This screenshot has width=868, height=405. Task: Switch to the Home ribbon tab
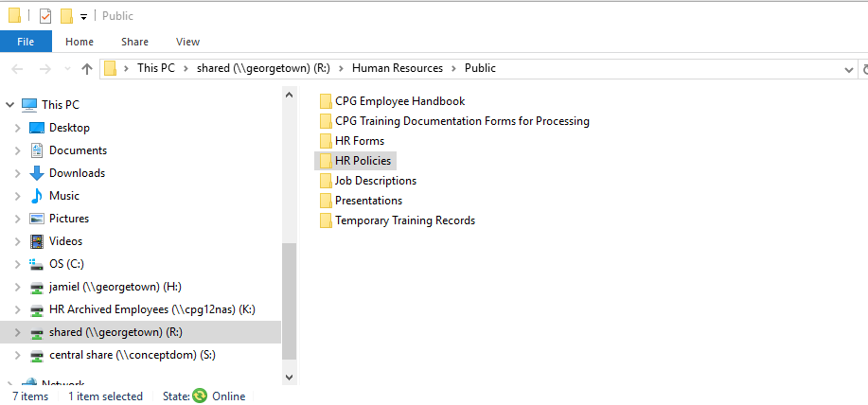(80, 42)
